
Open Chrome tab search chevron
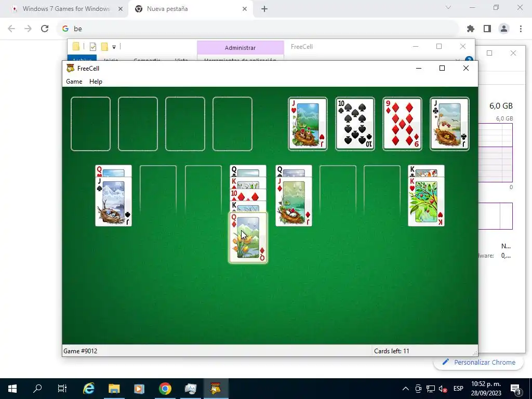(x=448, y=7)
